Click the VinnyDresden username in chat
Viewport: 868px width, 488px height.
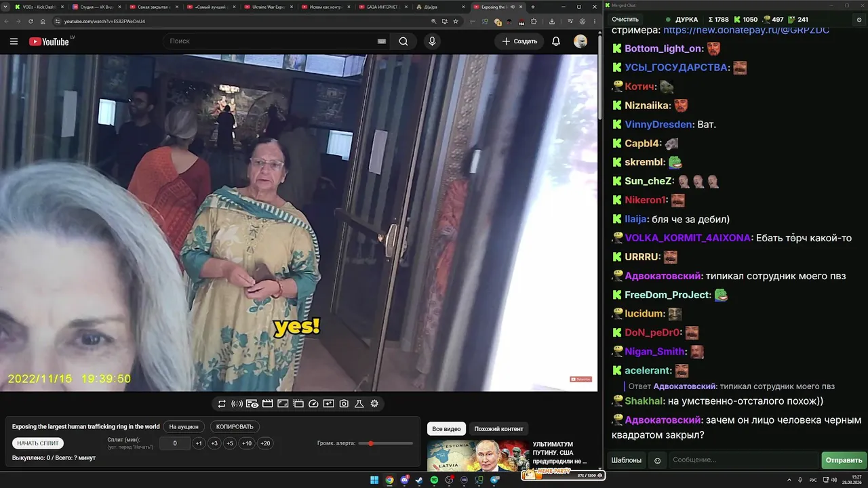click(658, 125)
